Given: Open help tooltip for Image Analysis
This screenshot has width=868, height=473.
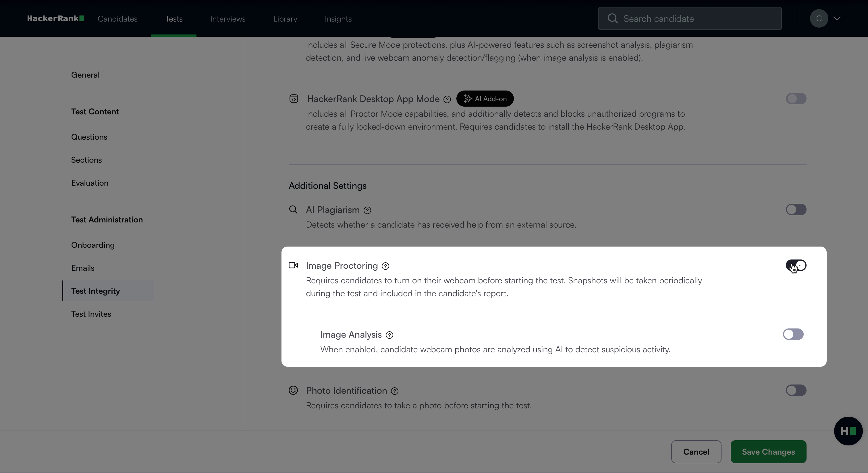Looking at the screenshot, I should 389,335.
